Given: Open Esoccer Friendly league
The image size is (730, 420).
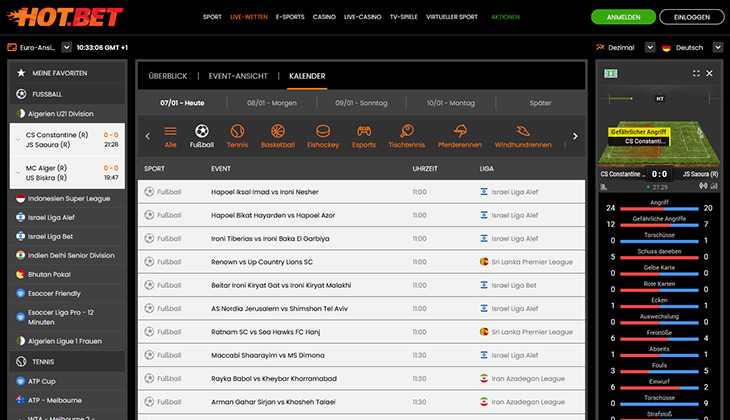Looking at the screenshot, I should pos(68,293).
